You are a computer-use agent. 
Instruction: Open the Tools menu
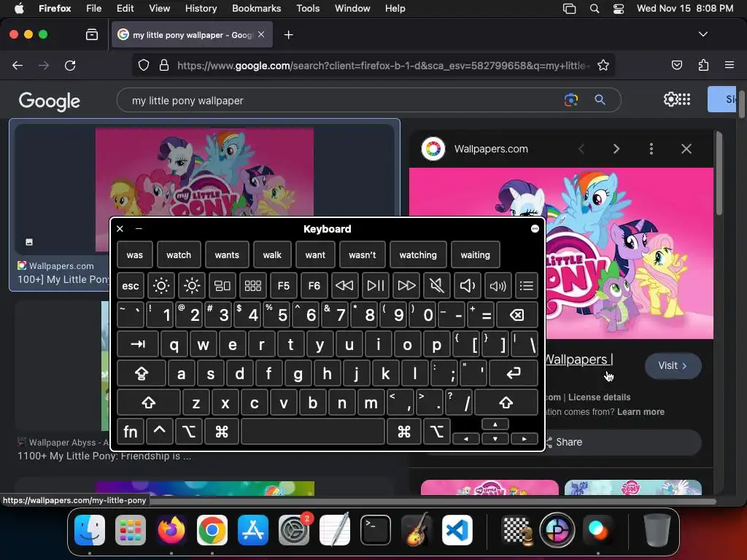point(308,8)
